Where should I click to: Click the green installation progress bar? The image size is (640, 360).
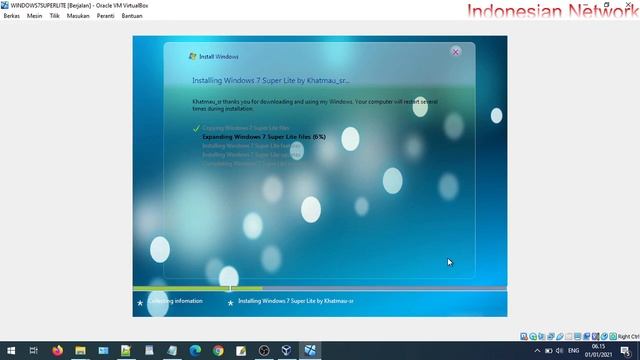coord(198,288)
